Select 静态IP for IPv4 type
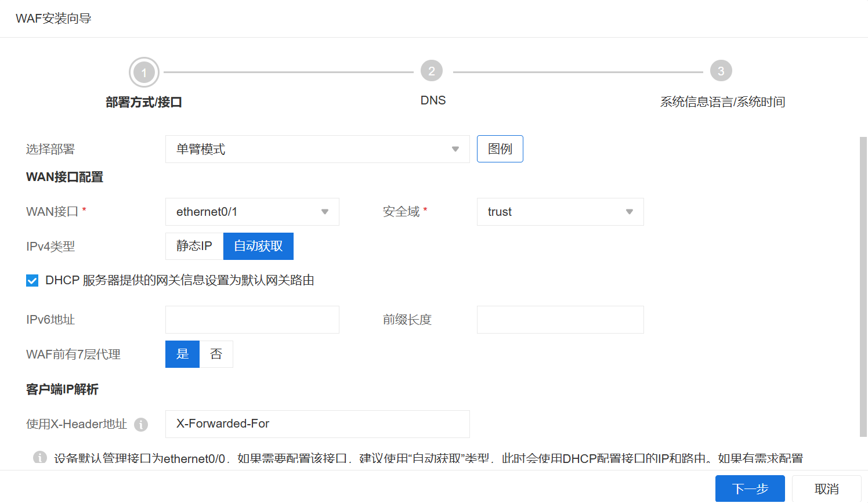This screenshot has height=503, width=868. [194, 246]
